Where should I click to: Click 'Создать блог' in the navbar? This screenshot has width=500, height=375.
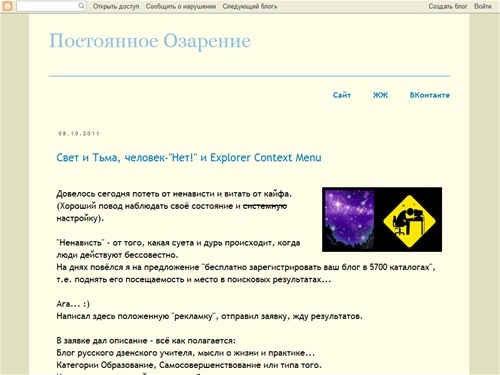point(448,6)
